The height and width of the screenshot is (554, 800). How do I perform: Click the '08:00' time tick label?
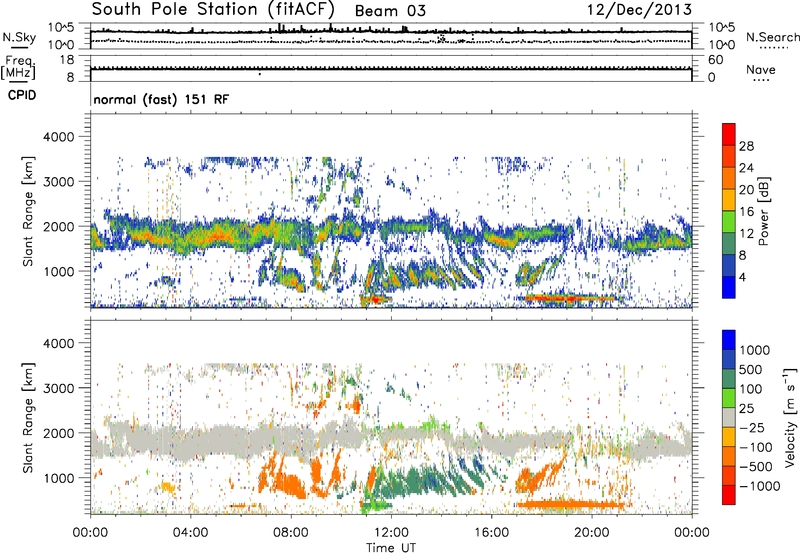tap(291, 533)
